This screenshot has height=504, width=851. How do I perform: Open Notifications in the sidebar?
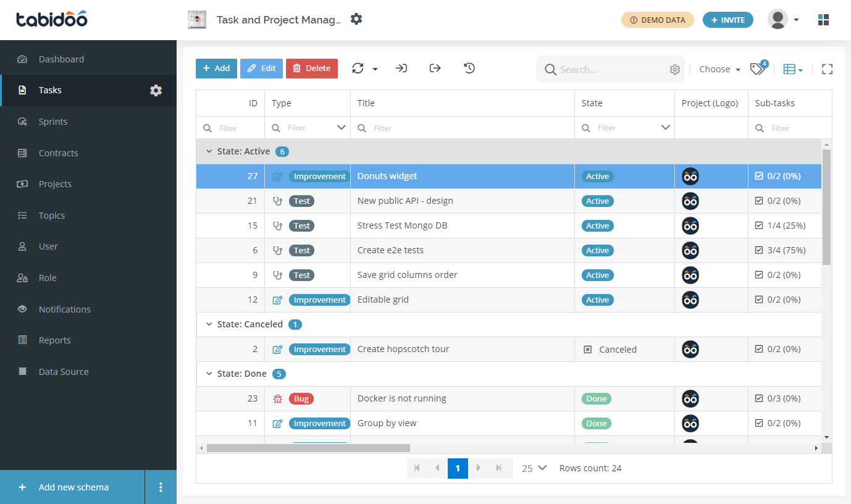(88, 309)
